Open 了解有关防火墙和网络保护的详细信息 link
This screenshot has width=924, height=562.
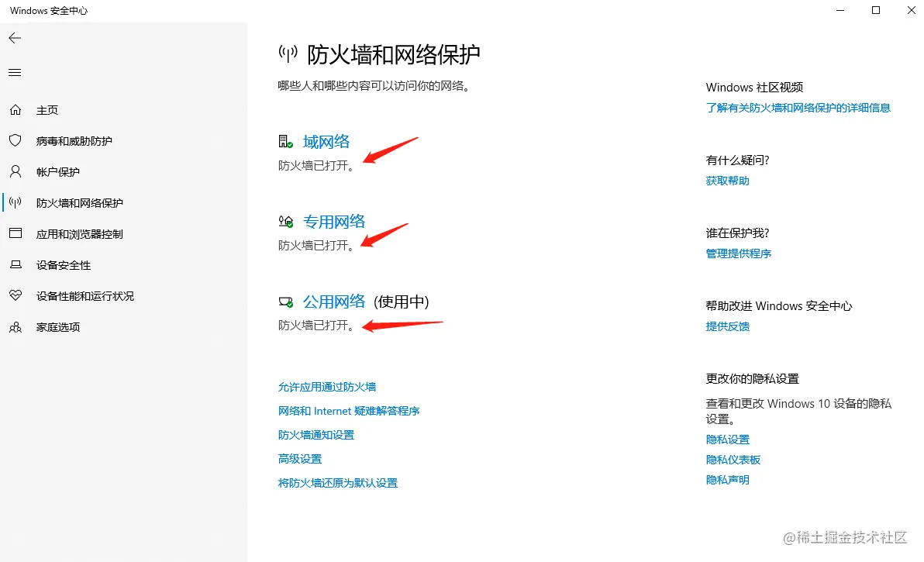pos(798,108)
